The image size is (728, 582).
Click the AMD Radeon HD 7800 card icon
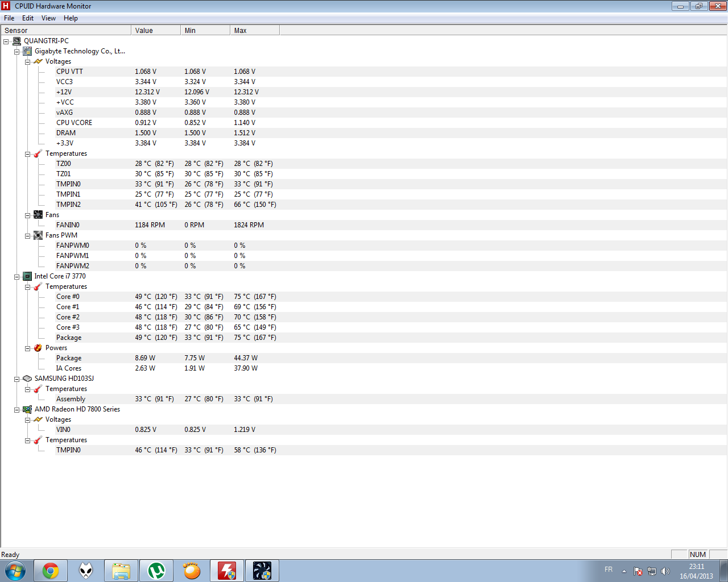click(x=27, y=409)
